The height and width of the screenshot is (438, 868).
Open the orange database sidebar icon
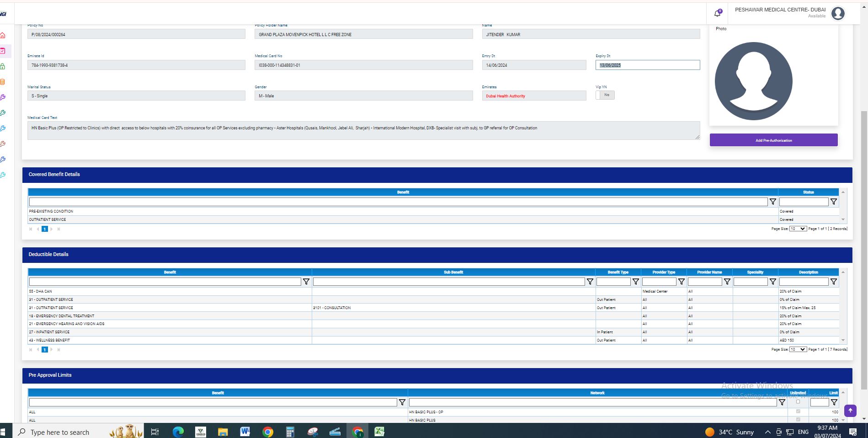tap(3, 82)
